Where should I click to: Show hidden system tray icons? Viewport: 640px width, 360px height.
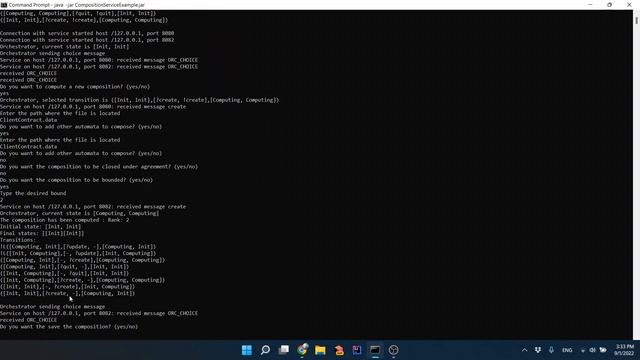click(x=524, y=350)
